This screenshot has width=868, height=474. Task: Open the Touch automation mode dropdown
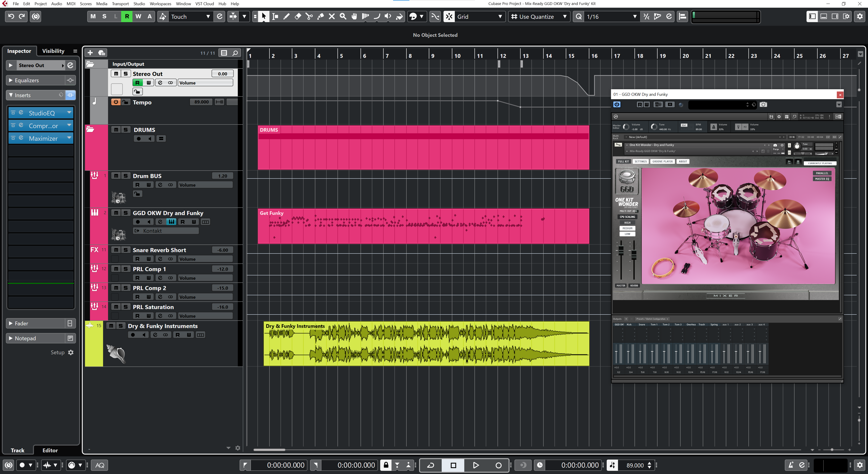point(208,16)
